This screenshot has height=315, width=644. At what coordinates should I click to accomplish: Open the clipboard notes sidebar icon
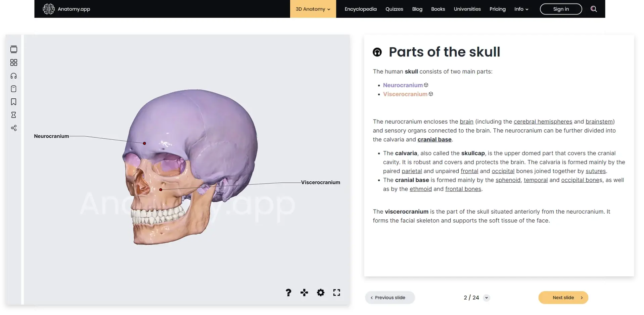(x=14, y=89)
